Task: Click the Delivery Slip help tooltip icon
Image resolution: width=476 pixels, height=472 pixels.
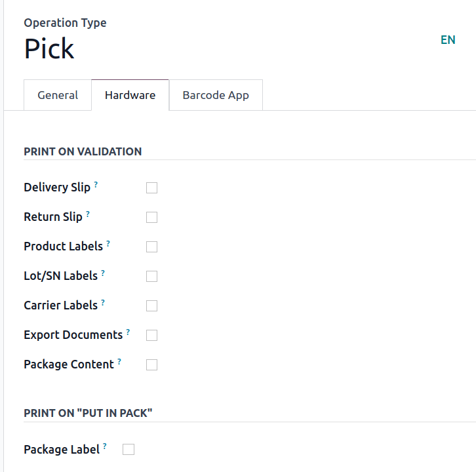Action: click(96, 185)
